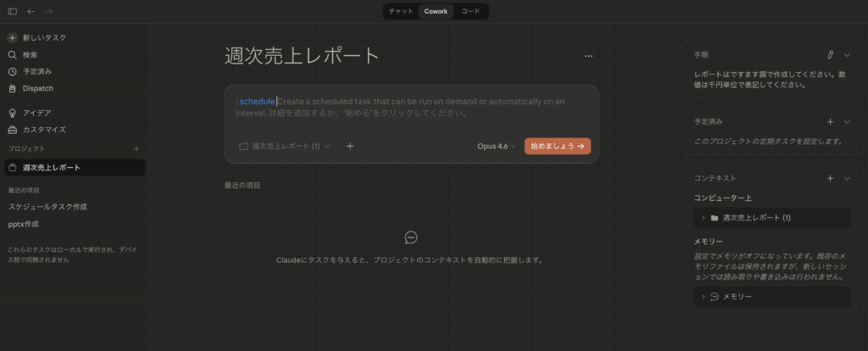
Task: Add context with the コンテキスト plus
Action: pyautogui.click(x=830, y=178)
